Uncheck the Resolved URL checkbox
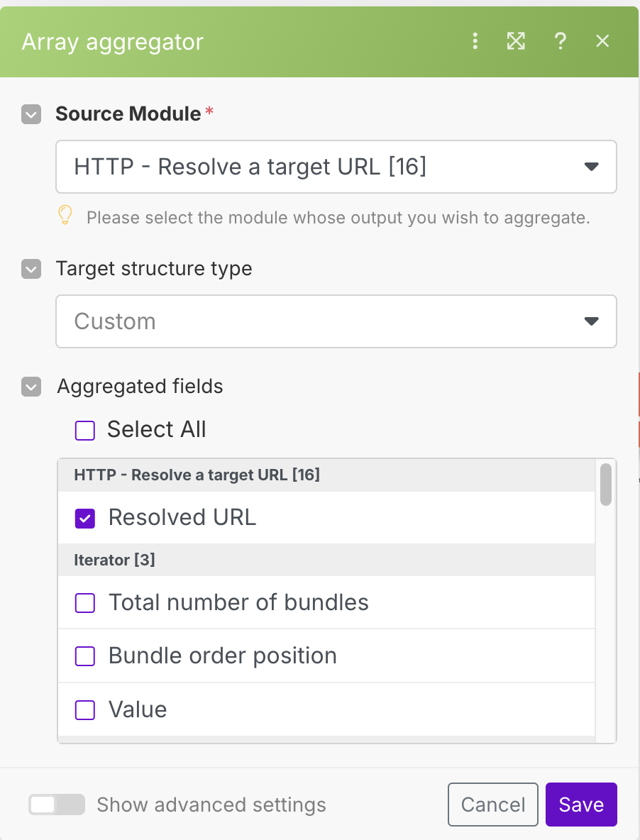Viewport: 640px width, 840px height. (85, 519)
